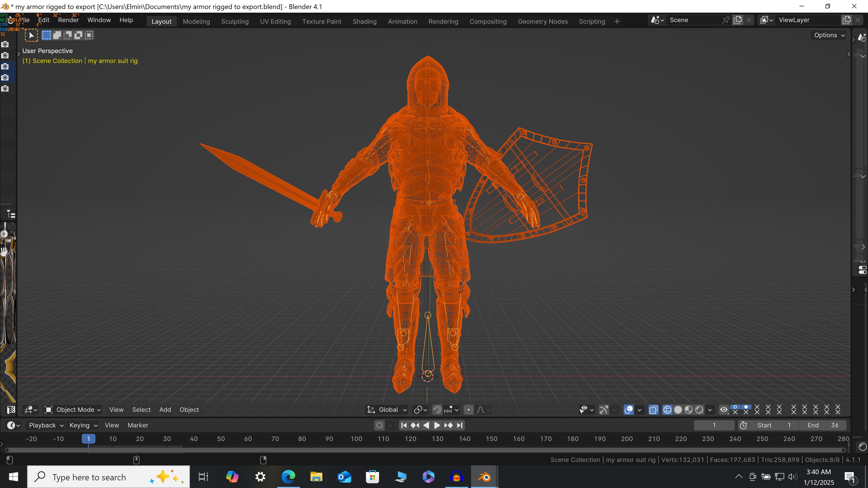
Task: Select the Tweak selection tool icon
Action: [31, 35]
